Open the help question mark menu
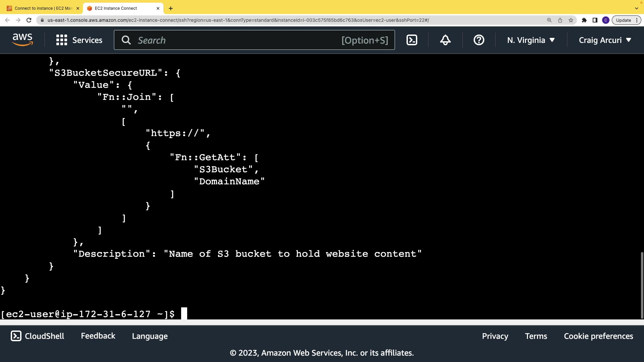Screen dimensions: 644x362 479,40
